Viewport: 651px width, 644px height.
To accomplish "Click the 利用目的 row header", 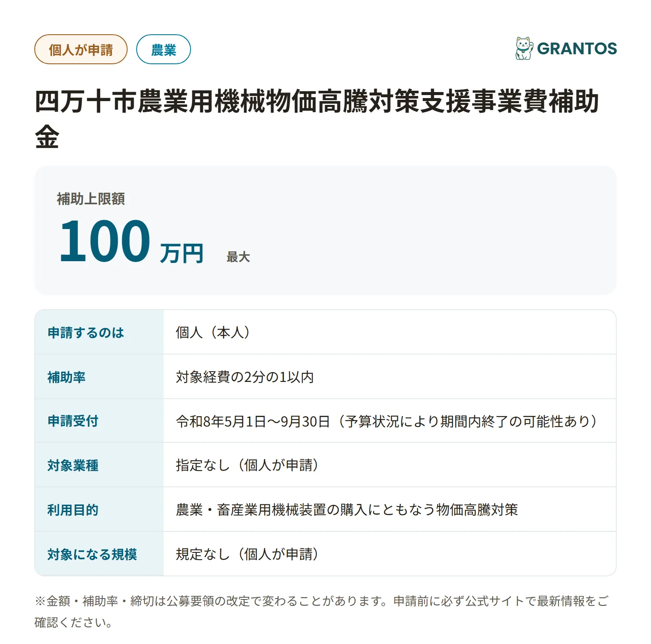I will (99, 510).
